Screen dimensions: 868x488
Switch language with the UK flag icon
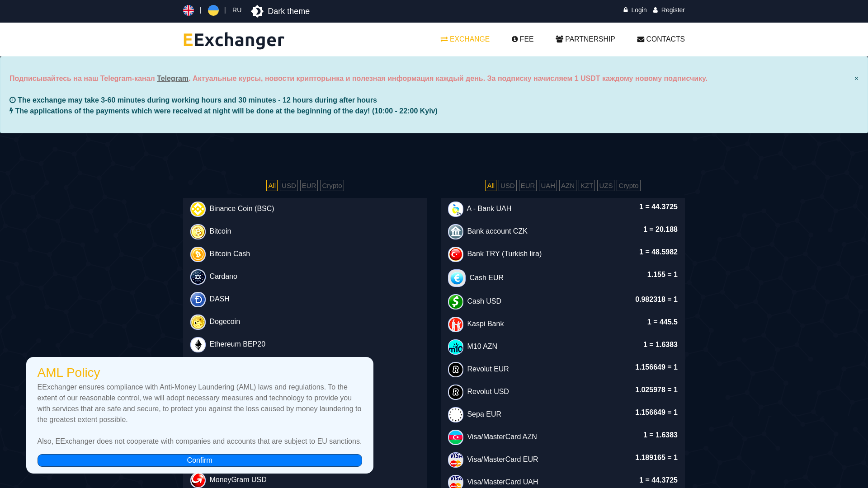pyautogui.click(x=189, y=10)
